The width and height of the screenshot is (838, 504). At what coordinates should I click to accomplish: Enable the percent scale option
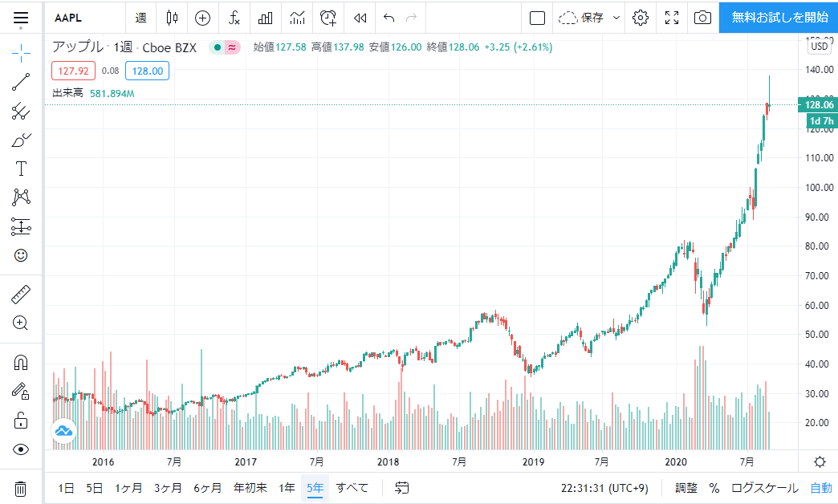coord(714,488)
